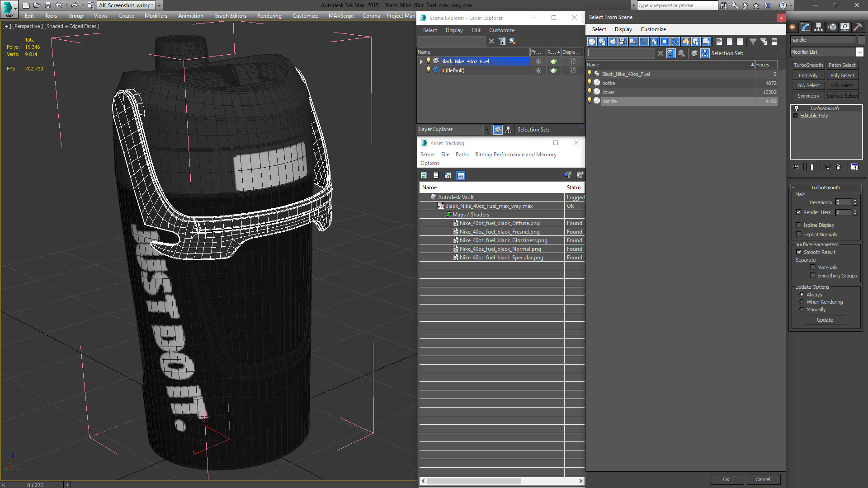
Task: Collapse the TurboSmooth rollout header
Action: click(826, 188)
